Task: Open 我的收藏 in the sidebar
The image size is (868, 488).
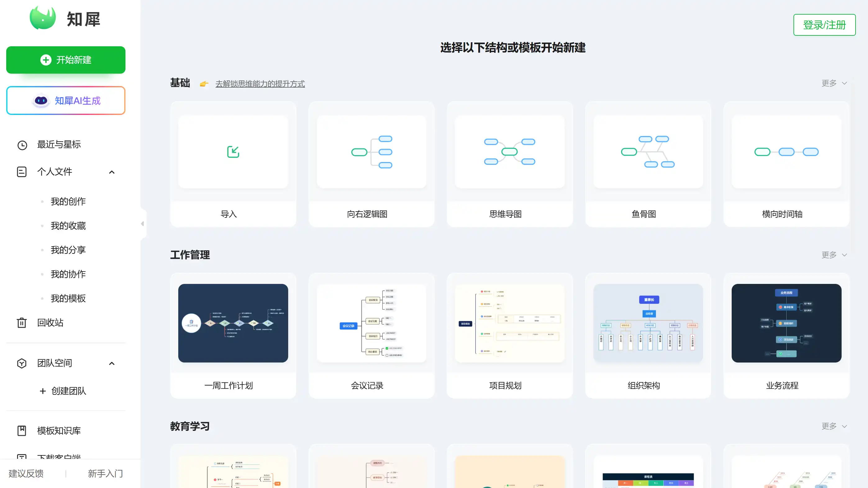Action: (68, 226)
